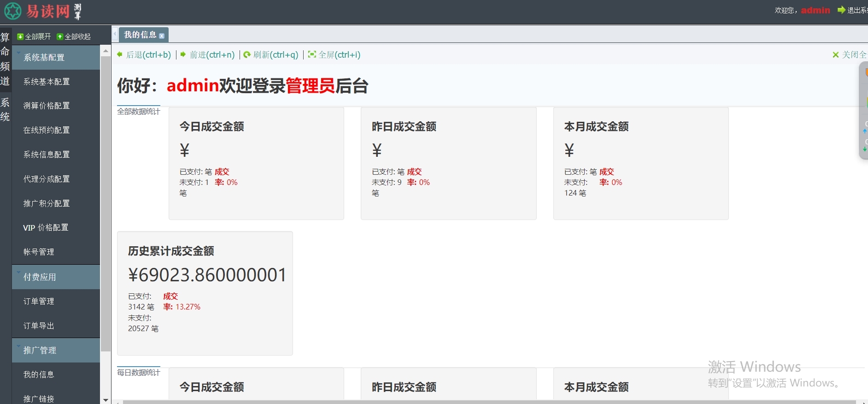Open 我的信息 in sidebar menu
Screen dimensions: 868x404
39,374
